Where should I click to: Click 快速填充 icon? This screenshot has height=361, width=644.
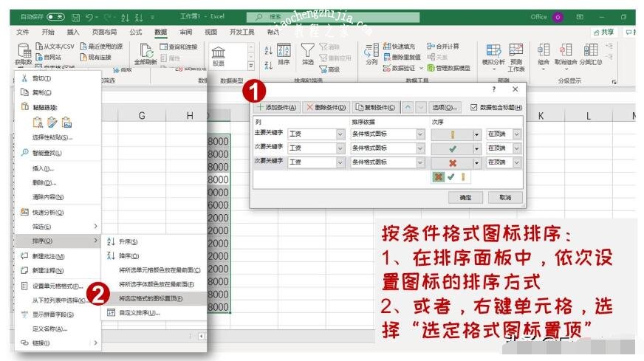tap(386, 46)
